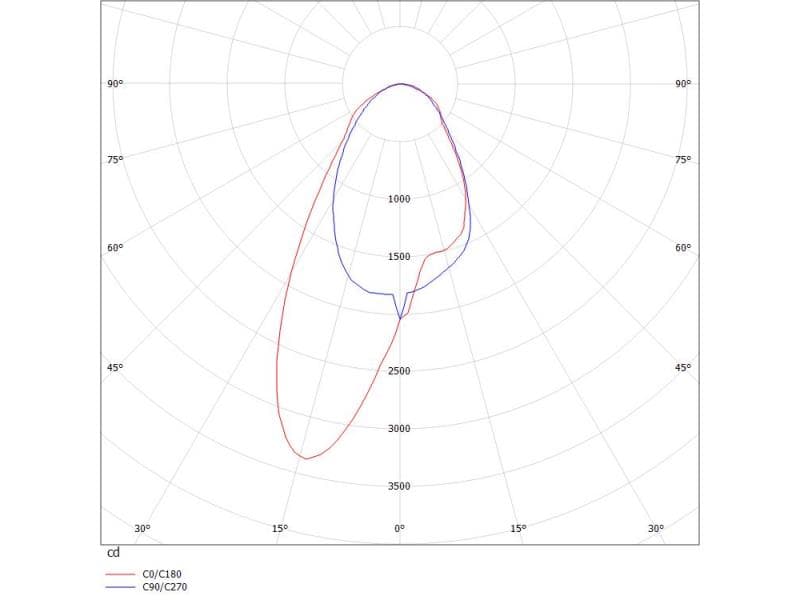
Task: Click the 2500 radial scale label
Action: point(399,371)
